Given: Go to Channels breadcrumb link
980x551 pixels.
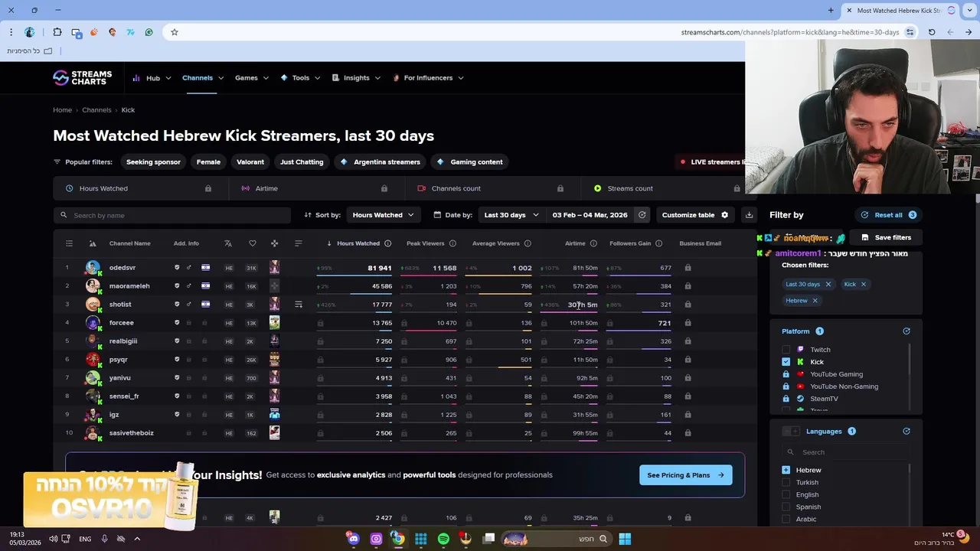Looking at the screenshot, I should 96,110.
